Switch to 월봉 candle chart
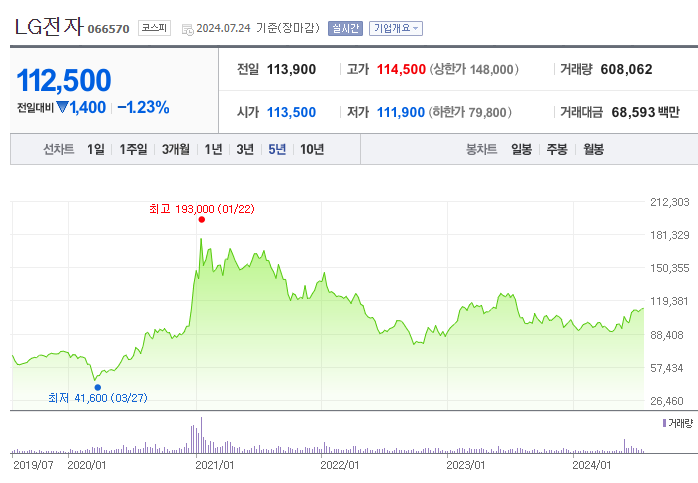The height and width of the screenshot is (483, 698). tap(593, 149)
